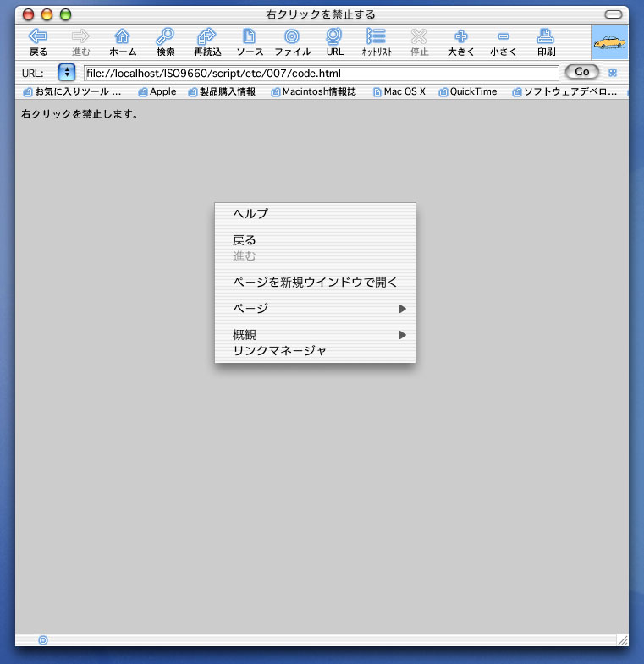
Task: Click the 右クリックを禁止します page text
Action: 80,114
